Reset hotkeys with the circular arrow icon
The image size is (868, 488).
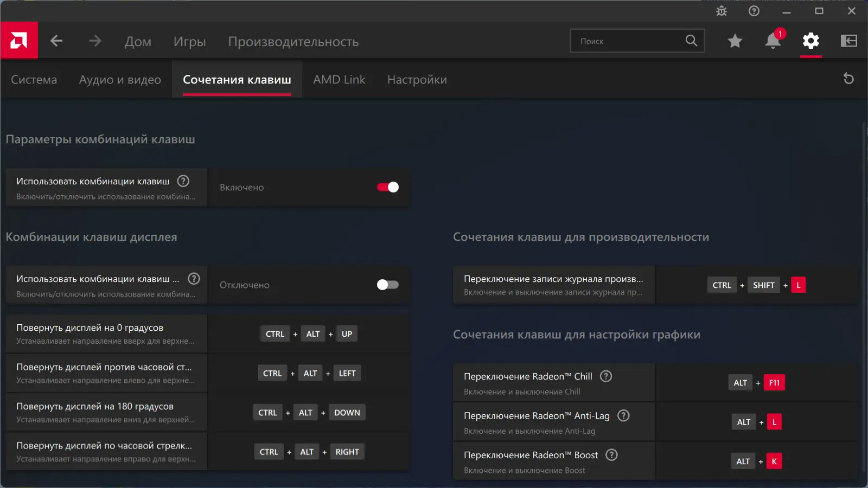coord(848,79)
